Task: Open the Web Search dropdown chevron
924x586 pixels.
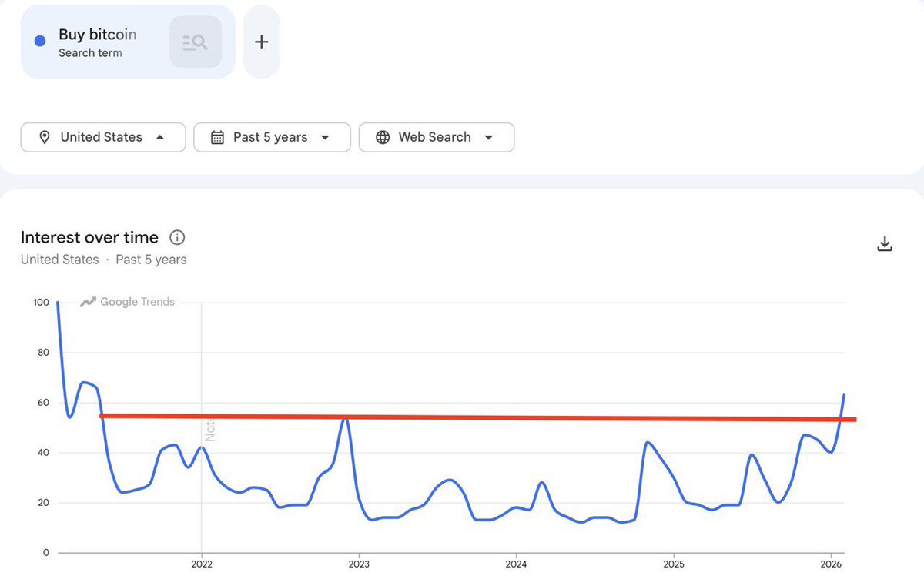Action: pos(490,137)
